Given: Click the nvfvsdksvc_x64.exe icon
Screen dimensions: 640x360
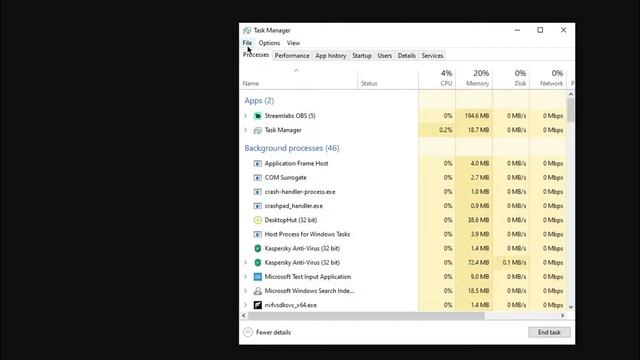Looking at the screenshot, I should click(x=258, y=305).
